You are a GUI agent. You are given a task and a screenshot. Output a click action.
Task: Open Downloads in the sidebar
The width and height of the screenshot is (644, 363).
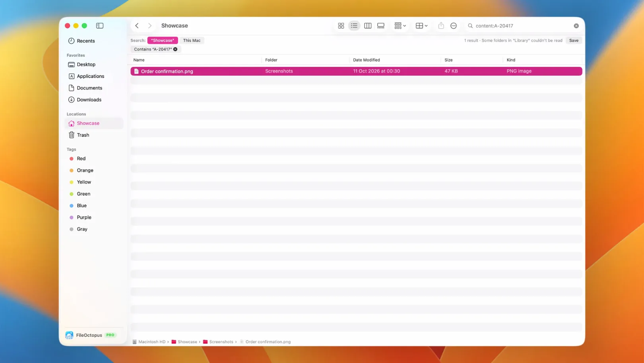(94, 100)
